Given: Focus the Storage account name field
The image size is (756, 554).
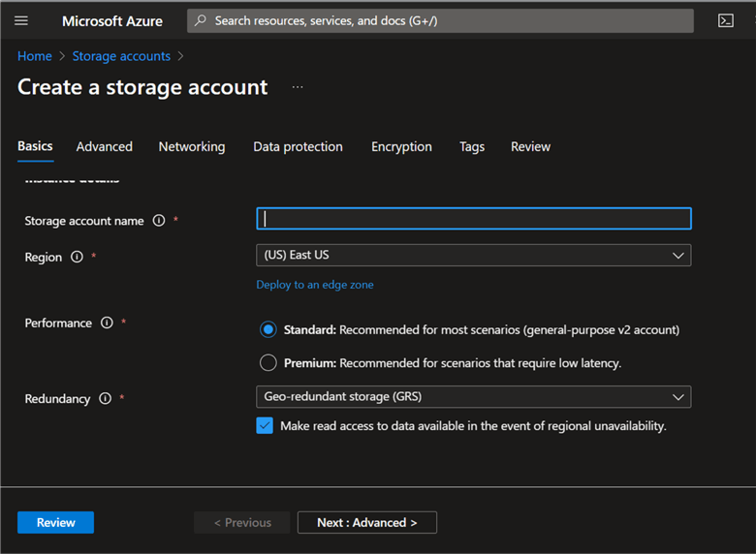Looking at the screenshot, I should pos(473,219).
